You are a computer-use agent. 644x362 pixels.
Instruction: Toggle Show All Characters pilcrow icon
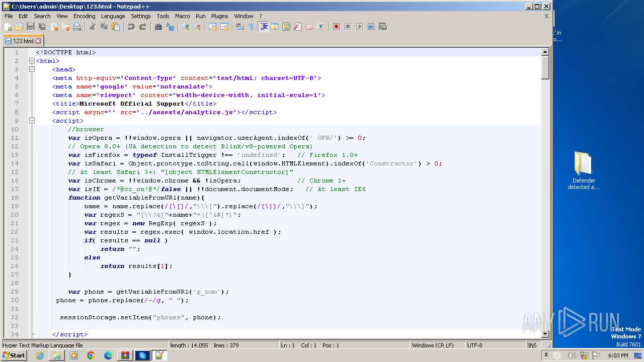(x=252, y=27)
